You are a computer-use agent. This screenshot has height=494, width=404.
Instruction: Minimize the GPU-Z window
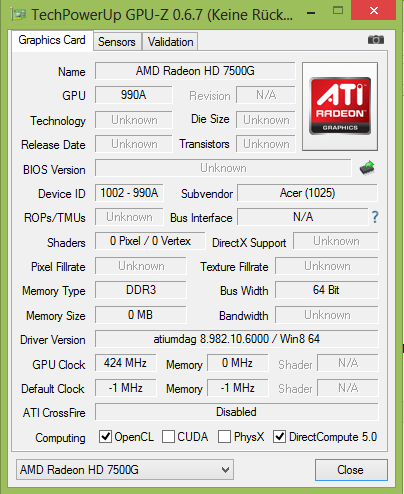point(311,13)
